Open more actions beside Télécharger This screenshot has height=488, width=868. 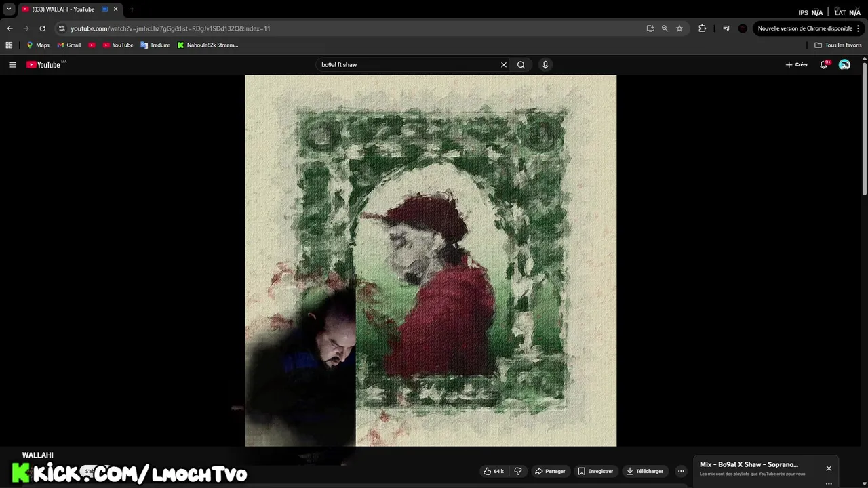[681, 471]
